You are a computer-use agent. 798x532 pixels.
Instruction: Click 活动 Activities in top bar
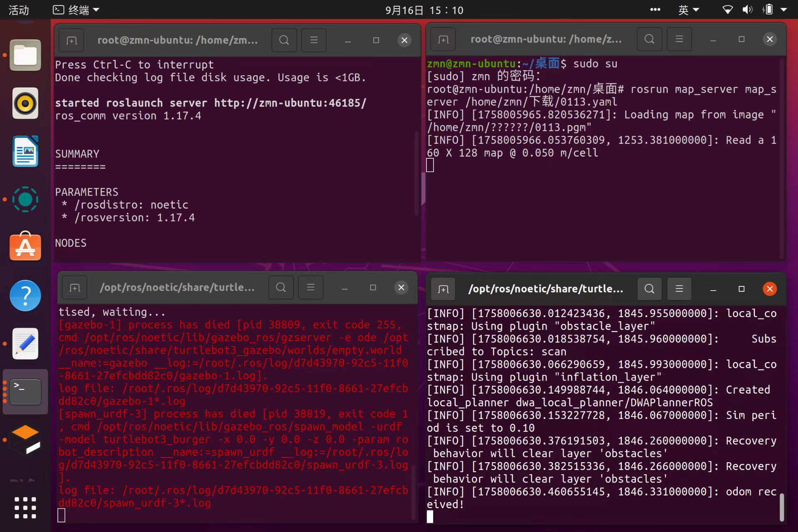(19, 10)
